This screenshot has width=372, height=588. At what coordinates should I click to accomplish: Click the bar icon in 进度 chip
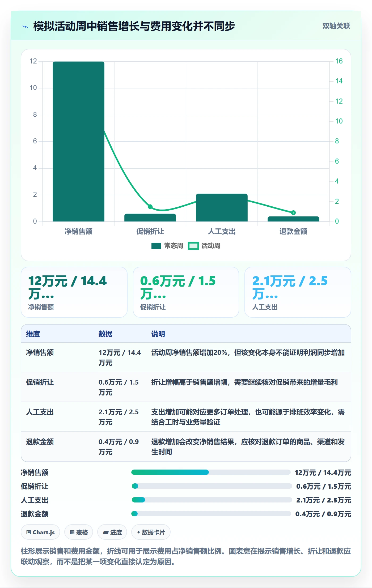pos(106,532)
